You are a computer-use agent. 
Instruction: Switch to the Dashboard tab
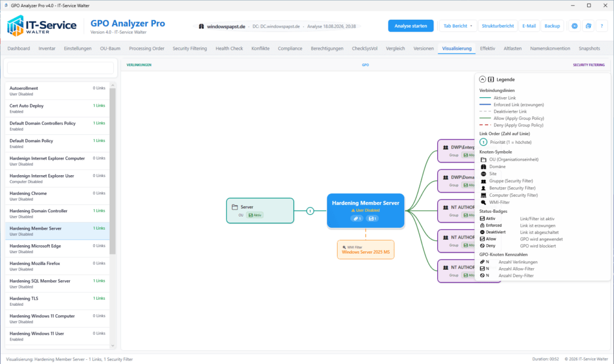pyautogui.click(x=19, y=49)
